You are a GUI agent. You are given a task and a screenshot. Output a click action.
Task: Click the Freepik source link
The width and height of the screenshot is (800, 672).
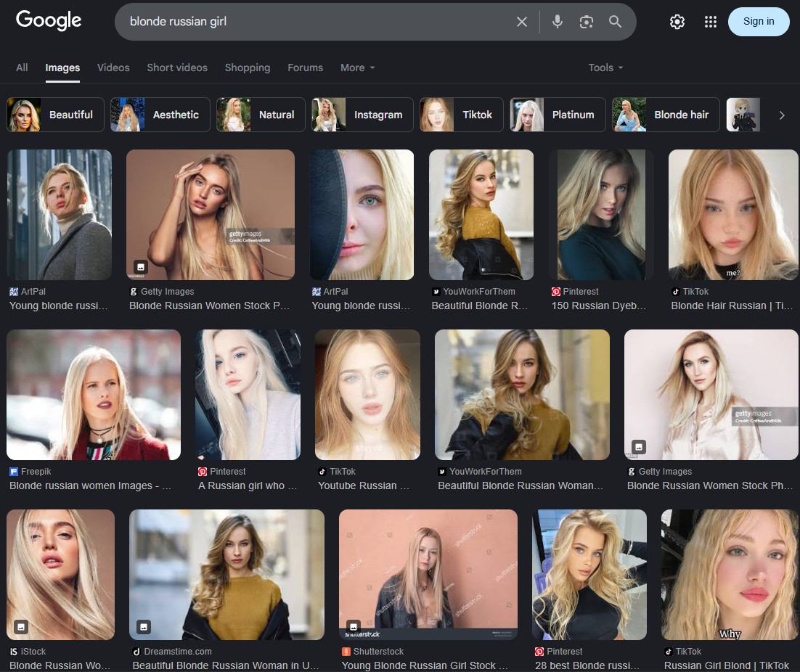click(36, 472)
